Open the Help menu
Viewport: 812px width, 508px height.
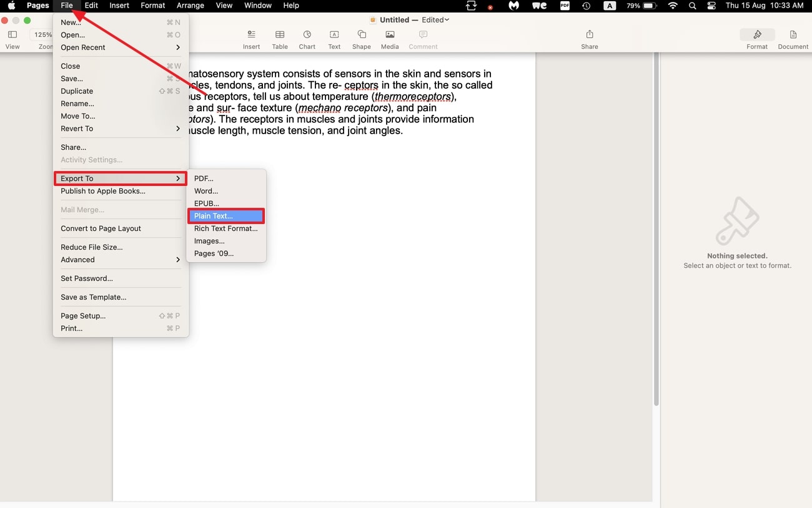tap(291, 6)
